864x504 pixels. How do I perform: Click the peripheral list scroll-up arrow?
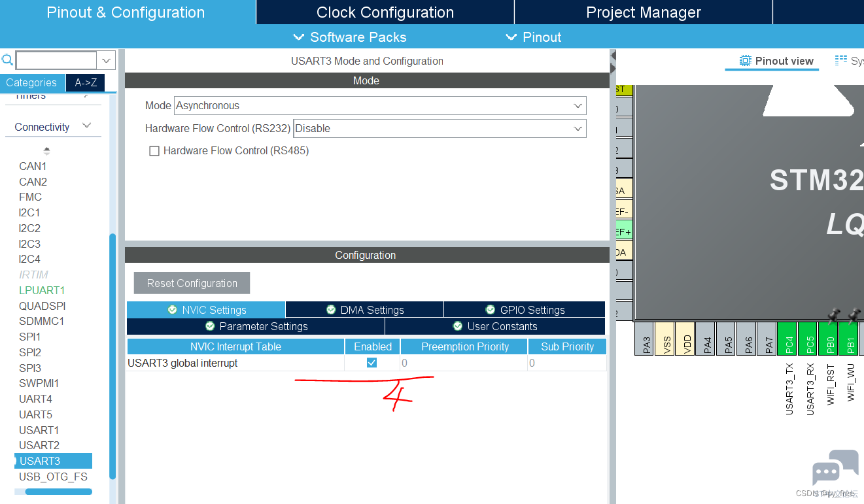click(46, 151)
